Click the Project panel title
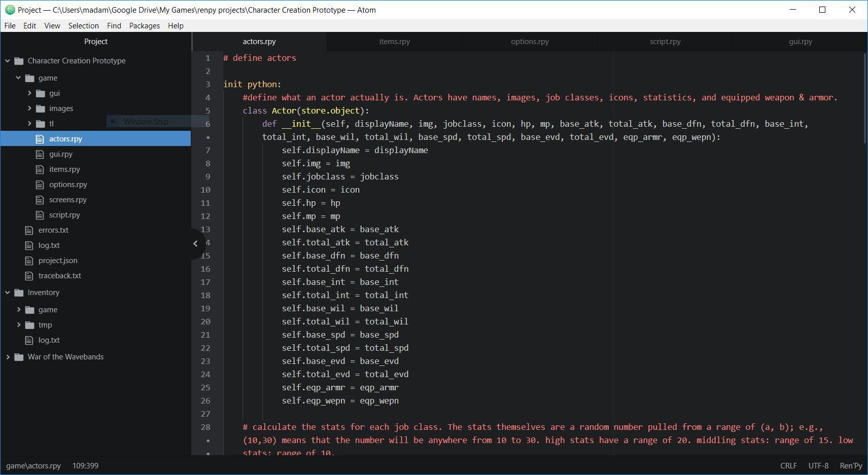This screenshot has width=868, height=475. [x=96, y=42]
